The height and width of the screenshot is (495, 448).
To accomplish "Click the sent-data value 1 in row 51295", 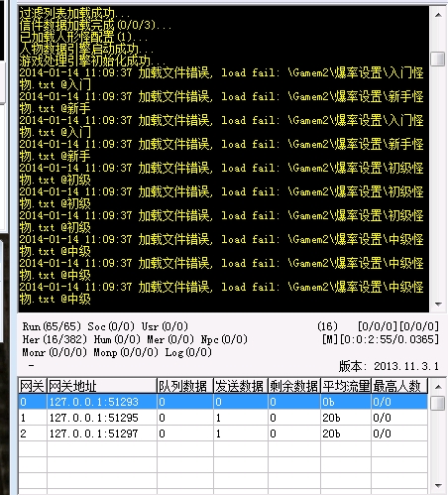I will coord(241,418).
